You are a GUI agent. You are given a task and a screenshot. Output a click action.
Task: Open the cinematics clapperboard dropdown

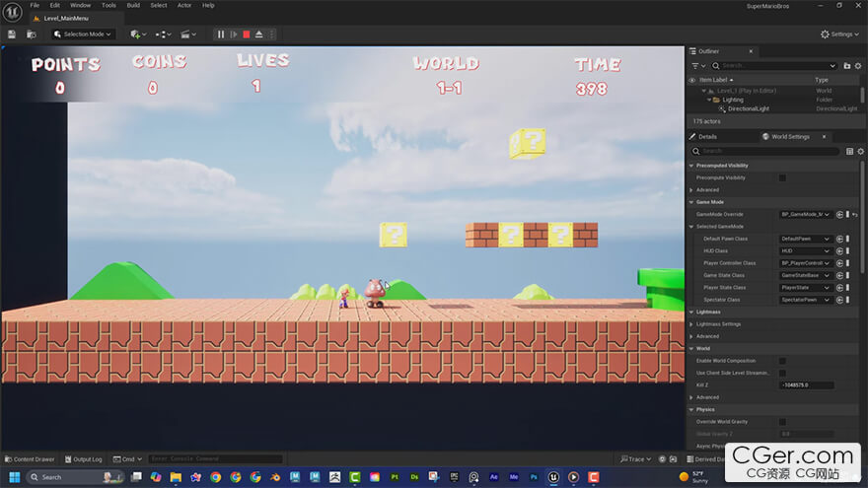click(x=188, y=35)
